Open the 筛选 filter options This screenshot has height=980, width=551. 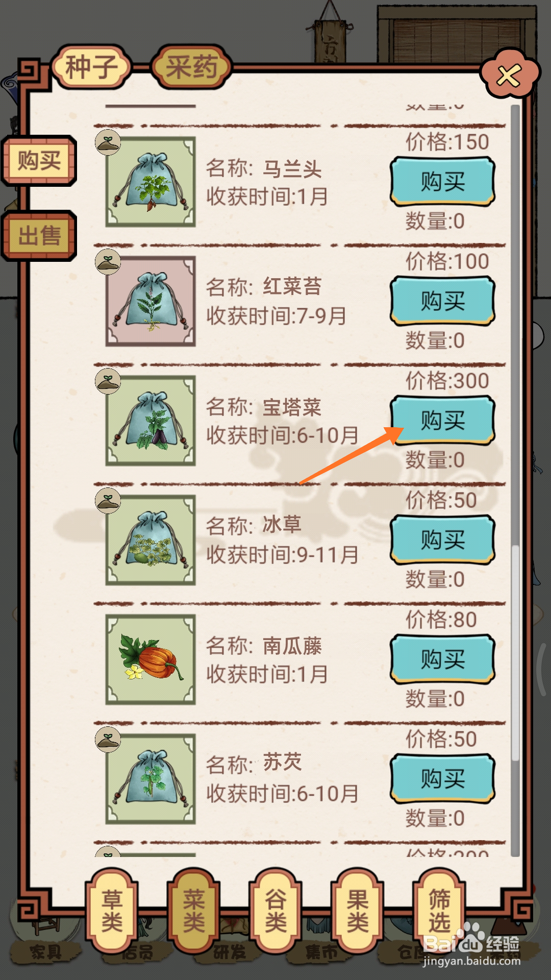(439, 910)
